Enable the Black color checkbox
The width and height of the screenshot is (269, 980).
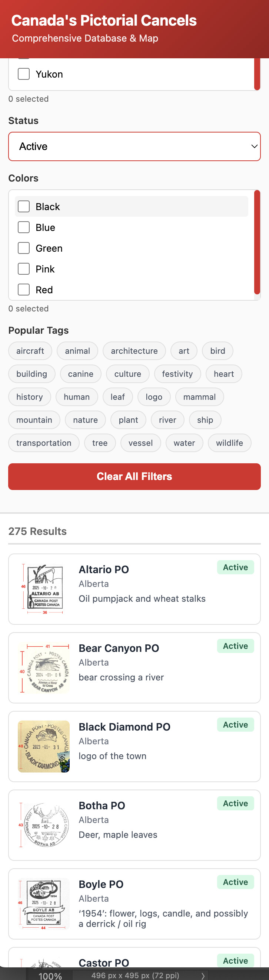(24, 206)
